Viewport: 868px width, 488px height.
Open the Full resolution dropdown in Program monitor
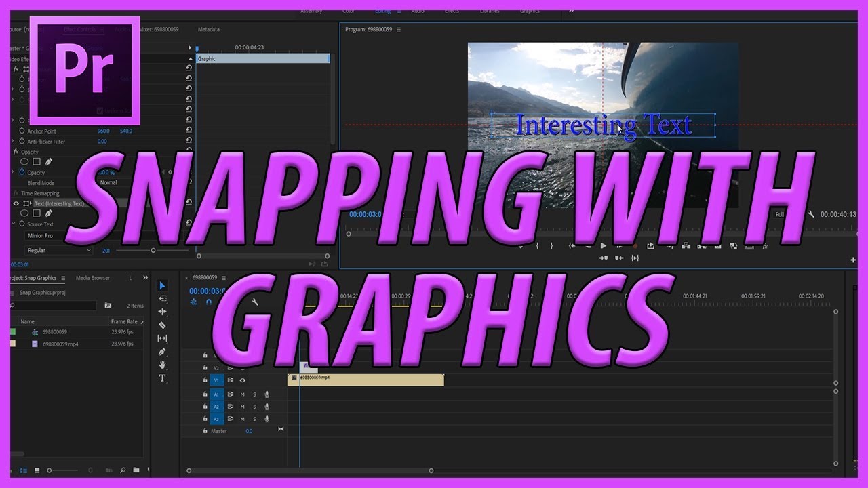pos(778,213)
